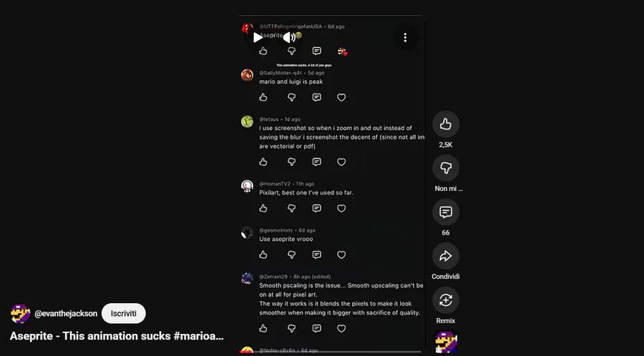The width and height of the screenshot is (644, 356).
Task: Open the @evanthejackson channel link
Action: tap(66, 314)
